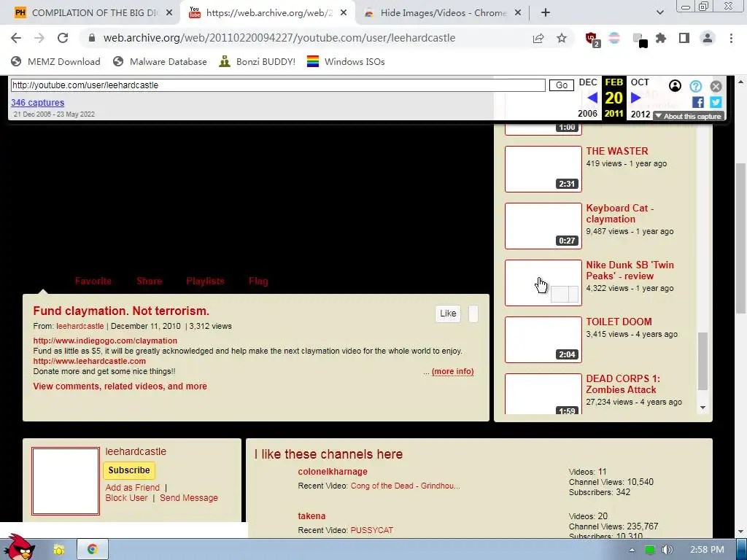Share capture on Twitter icon
The image size is (747, 560).
point(716,102)
